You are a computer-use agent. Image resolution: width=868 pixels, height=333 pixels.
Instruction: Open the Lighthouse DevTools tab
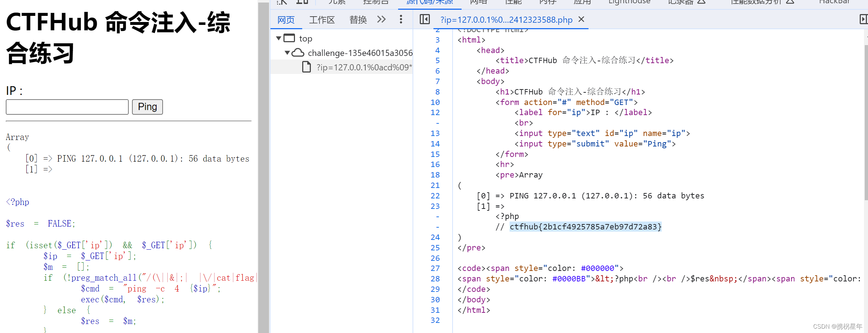(x=629, y=2)
